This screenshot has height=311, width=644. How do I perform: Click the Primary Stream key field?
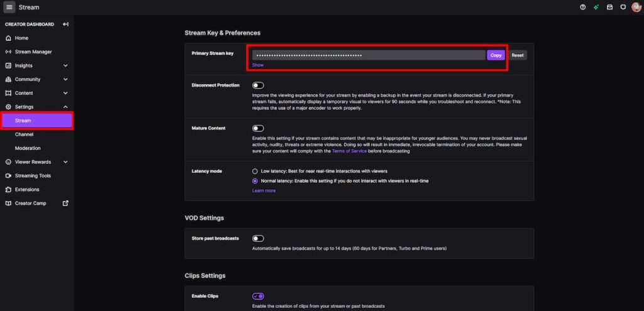point(369,55)
